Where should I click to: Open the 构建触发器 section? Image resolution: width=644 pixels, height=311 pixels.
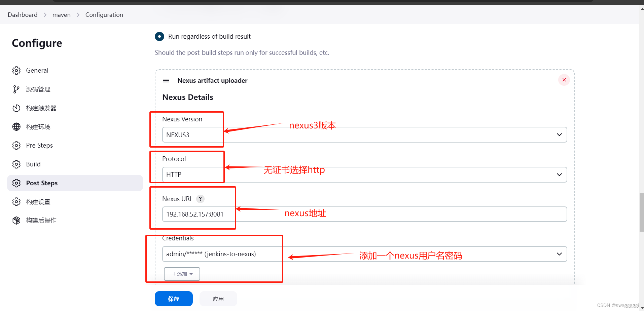(42, 108)
